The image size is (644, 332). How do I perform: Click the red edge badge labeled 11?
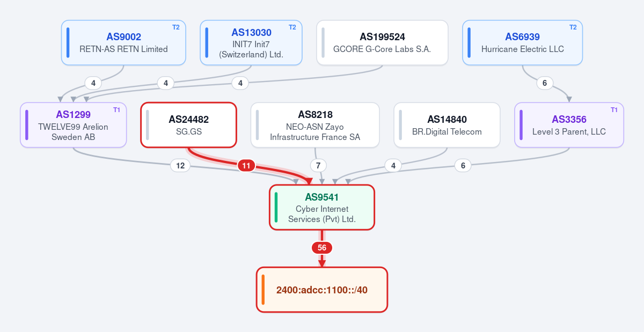coord(246,166)
